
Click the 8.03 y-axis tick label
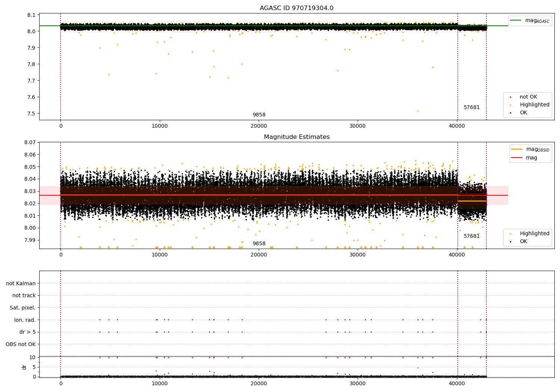pos(30,191)
